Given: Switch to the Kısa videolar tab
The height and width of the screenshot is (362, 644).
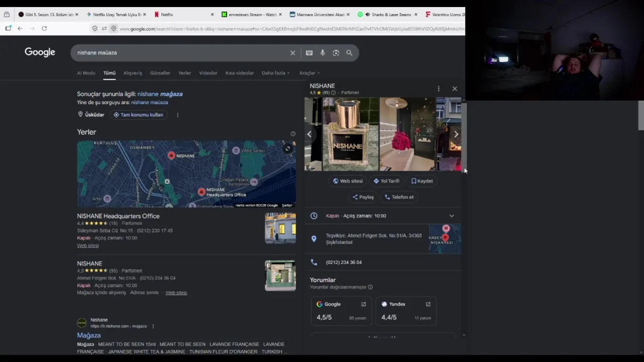Looking at the screenshot, I should [x=239, y=73].
